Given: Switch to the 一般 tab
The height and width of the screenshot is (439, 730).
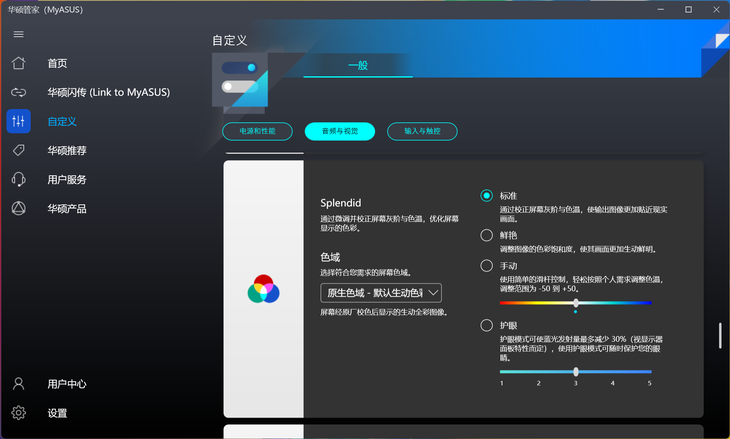Looking at the screenshot, I should (x=358, y=66).
